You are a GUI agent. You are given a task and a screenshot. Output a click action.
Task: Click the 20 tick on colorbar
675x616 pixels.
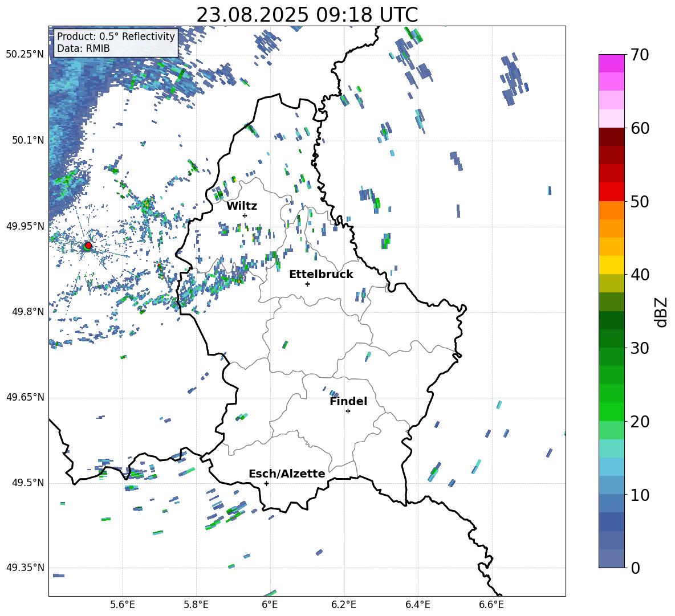point(639,422)
